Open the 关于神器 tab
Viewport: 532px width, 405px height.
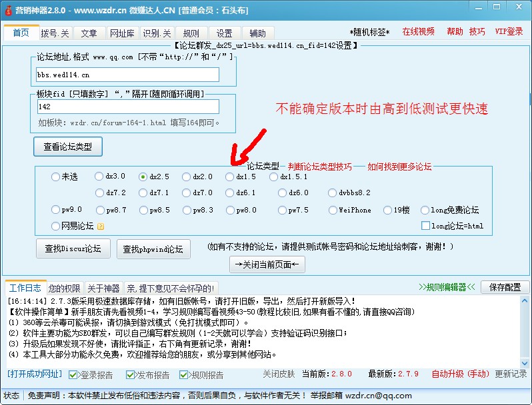(103, 288)
